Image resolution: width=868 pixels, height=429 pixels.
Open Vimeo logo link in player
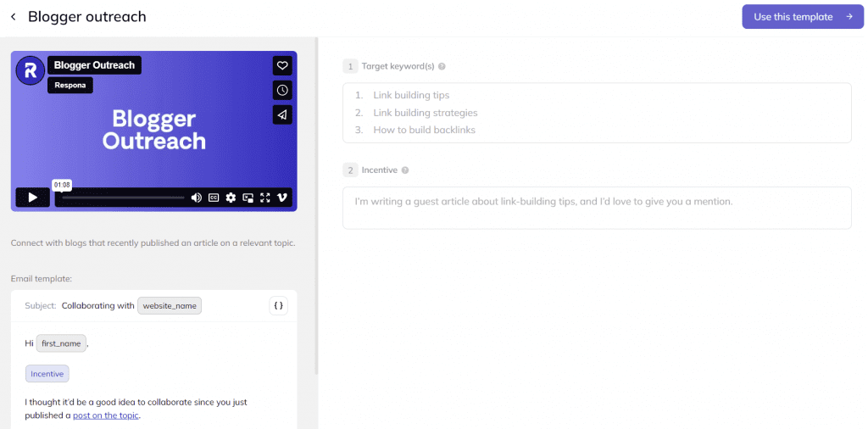[282, 198]
